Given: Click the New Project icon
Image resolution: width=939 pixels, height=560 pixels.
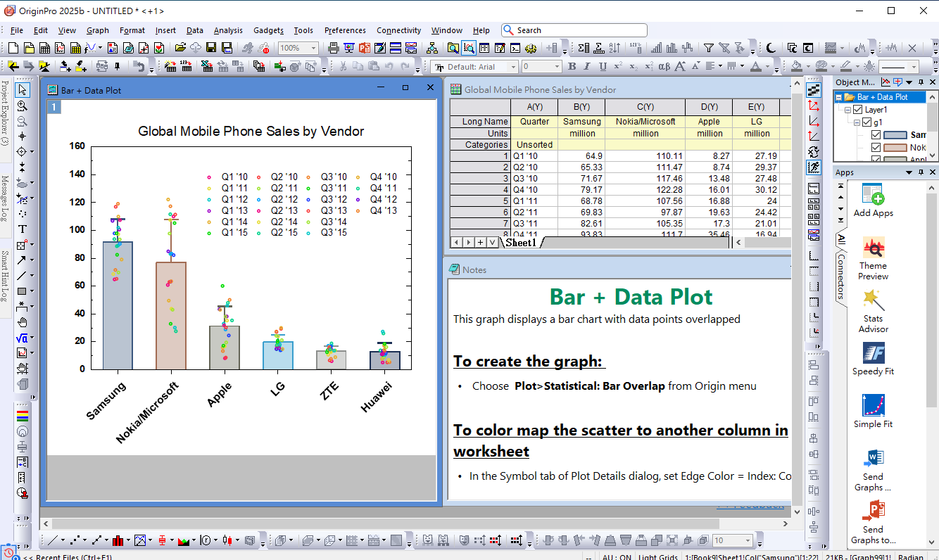Looking at the screenshot, I should (13, 48).
